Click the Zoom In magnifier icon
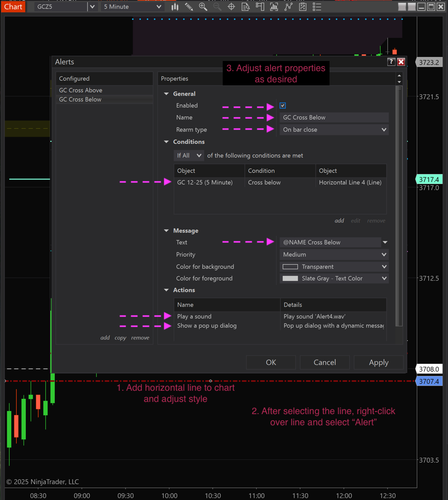This screenshot has height=500, width=448. 203,7
